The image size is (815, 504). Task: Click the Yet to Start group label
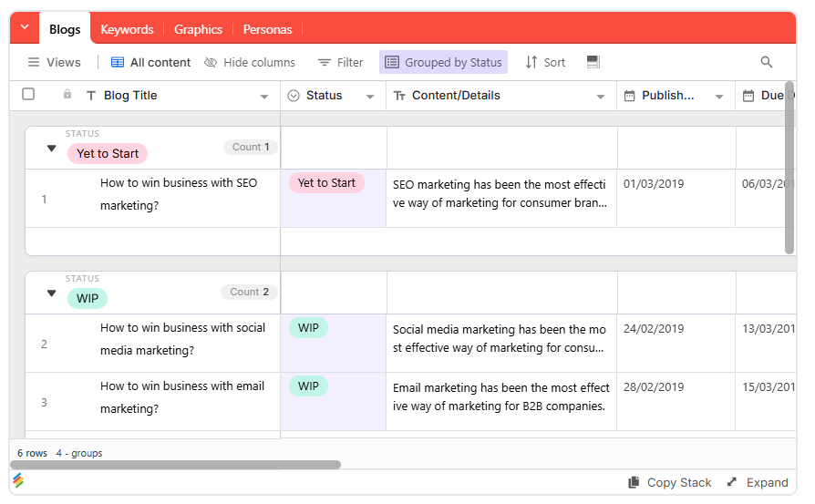[108, 154]
